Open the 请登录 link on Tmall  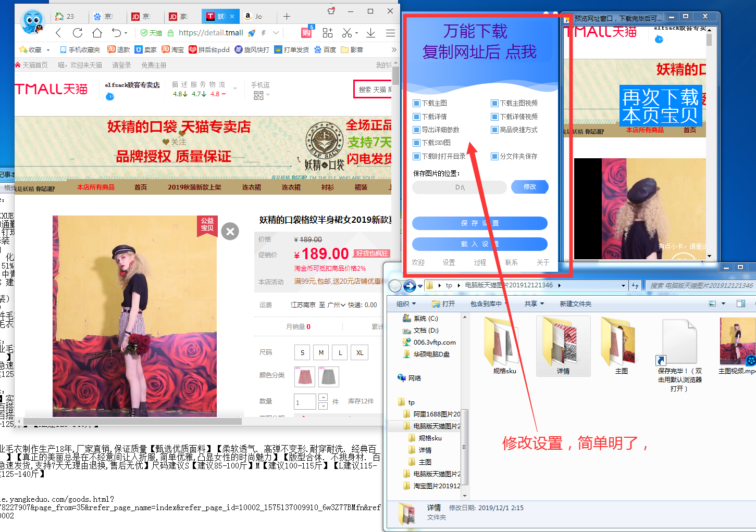point(121,65)
